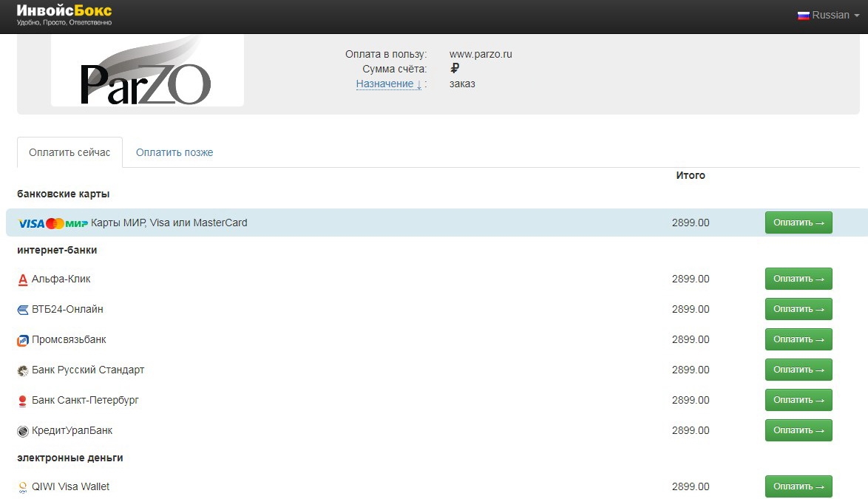Image resolution: width=868 pixels, height=499 pixels.
Task: Click the электронные деньги section heading
Action: click(70, 458)
